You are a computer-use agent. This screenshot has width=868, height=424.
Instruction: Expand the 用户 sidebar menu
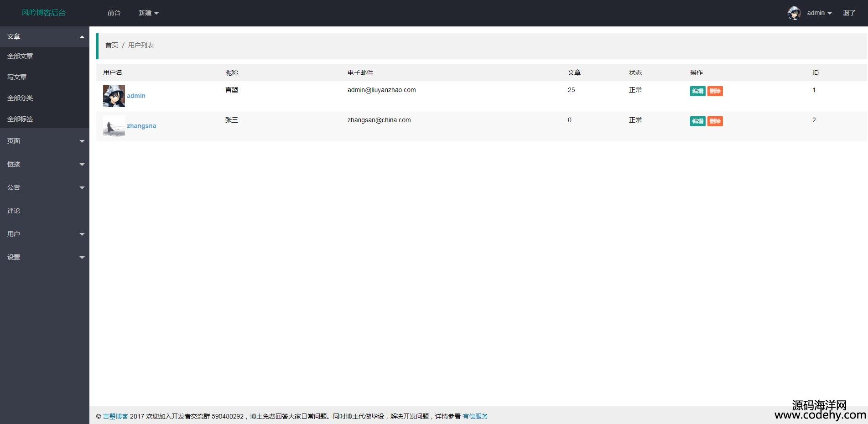45,234
